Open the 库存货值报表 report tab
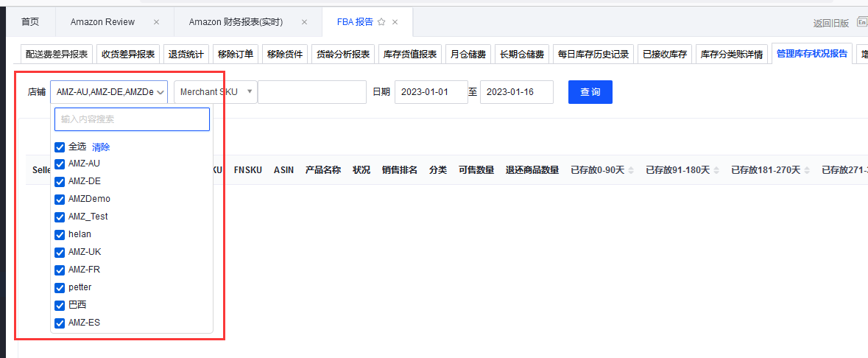Screen dimensions: 868x358 click(410, 55)
